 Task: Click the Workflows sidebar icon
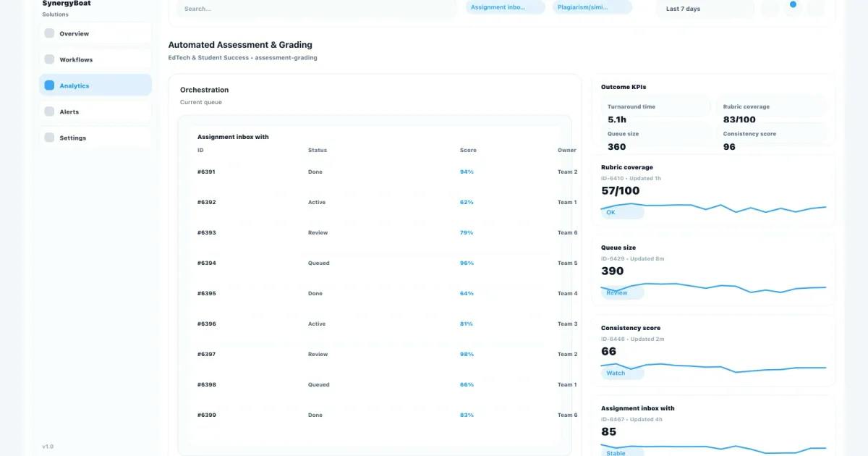pos(49,59)
